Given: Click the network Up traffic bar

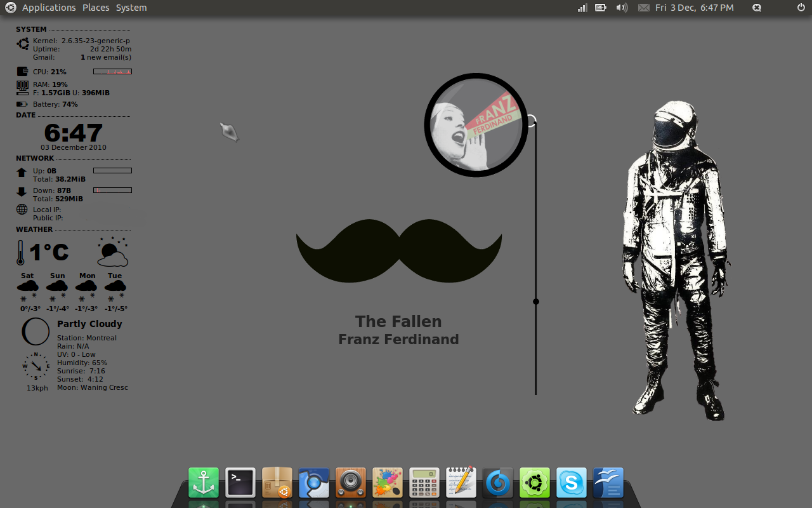Looking at the screenshot, I should [x=112, y=171].
